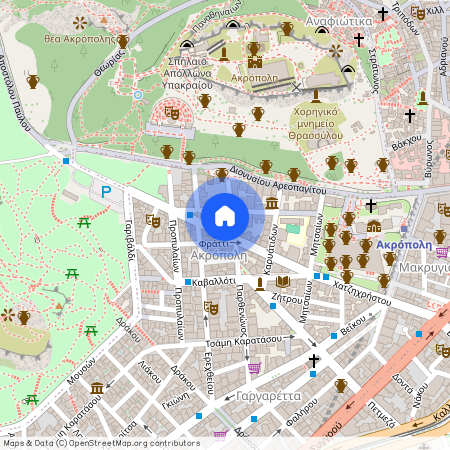Select the memorial icon above Χορηγικό μνημείο Θρασύλλου

316,96
